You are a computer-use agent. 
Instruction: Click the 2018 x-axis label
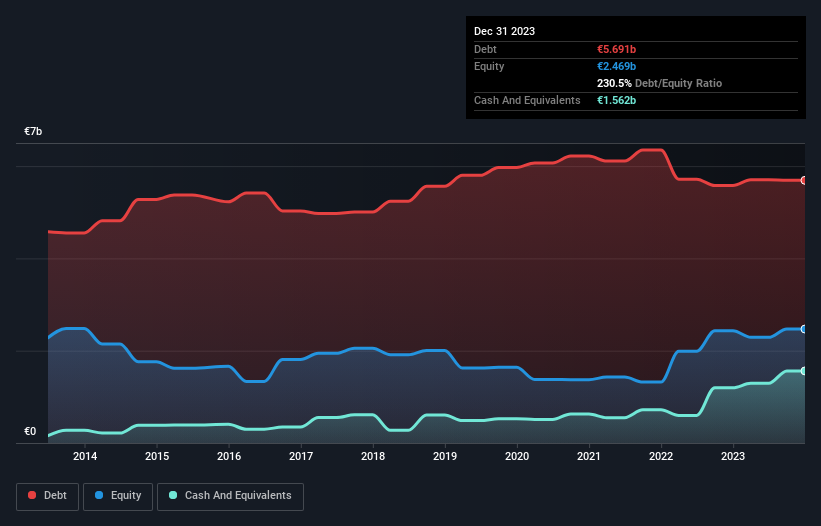coord(373,456)
